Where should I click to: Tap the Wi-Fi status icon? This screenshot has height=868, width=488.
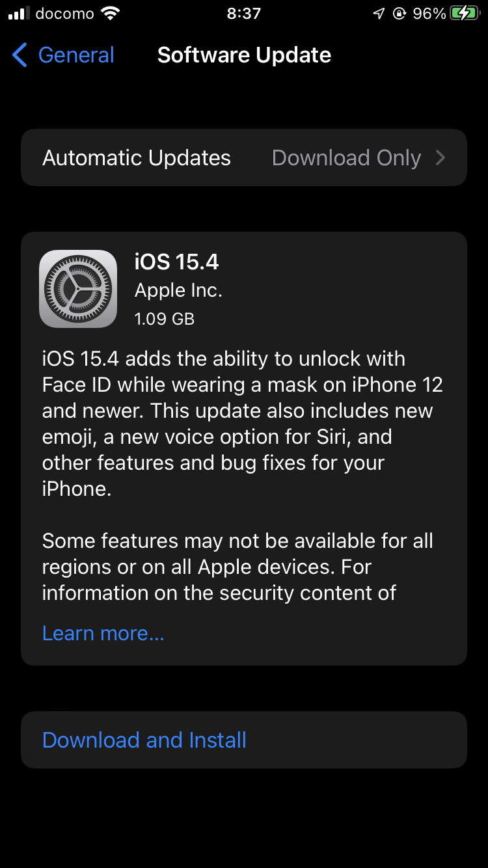[x=111, y=14]
